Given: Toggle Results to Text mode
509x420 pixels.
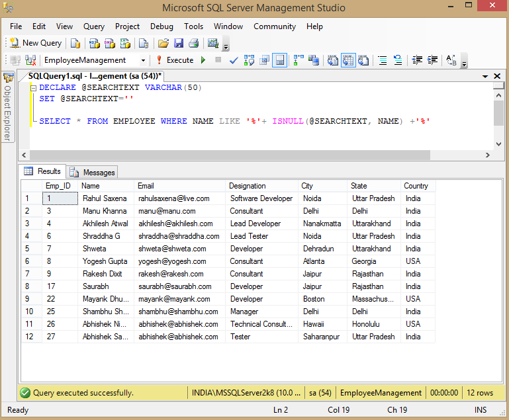Looking at the screenshot, I should click(x=333, y=60).
